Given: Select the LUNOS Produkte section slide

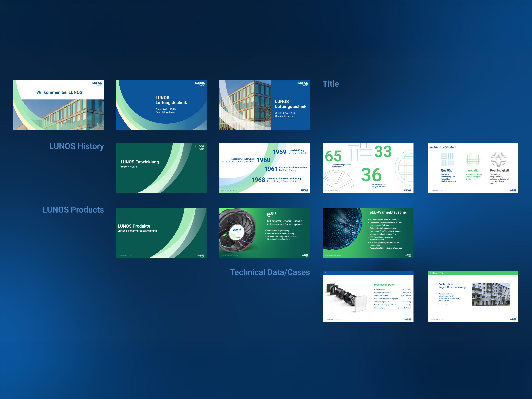Looking at the screenshot, I should [x=161, y=233].
